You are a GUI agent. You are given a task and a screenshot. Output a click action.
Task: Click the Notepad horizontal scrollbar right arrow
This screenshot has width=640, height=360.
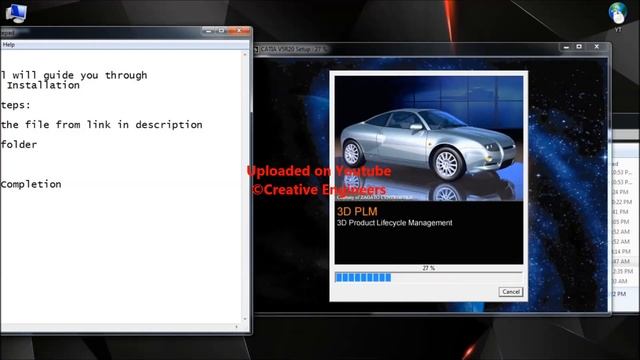click(236, 327)
